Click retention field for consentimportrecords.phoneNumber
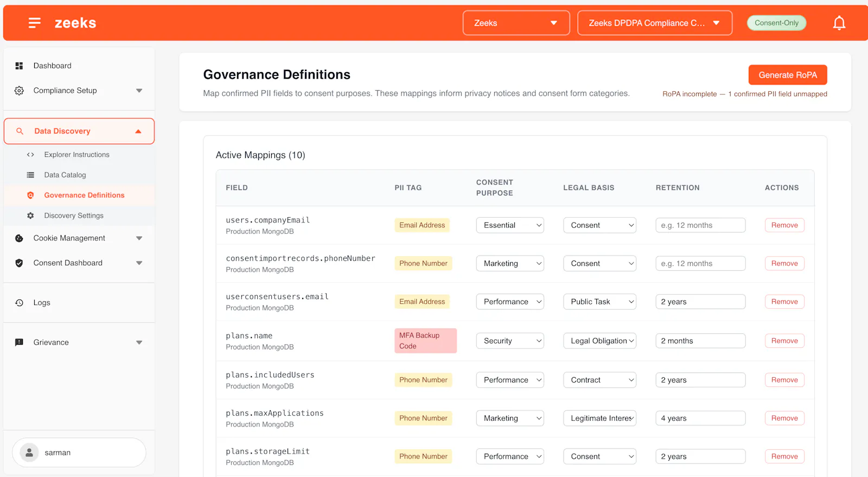Screen dimensions: 868x477 700,264
